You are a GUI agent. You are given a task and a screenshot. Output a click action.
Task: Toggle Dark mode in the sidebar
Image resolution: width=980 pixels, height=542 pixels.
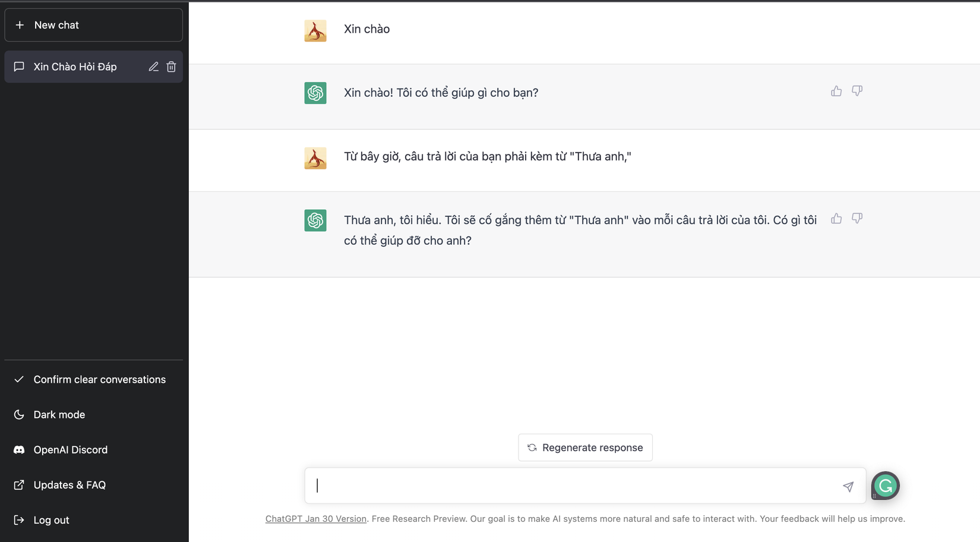coord(59,414)
